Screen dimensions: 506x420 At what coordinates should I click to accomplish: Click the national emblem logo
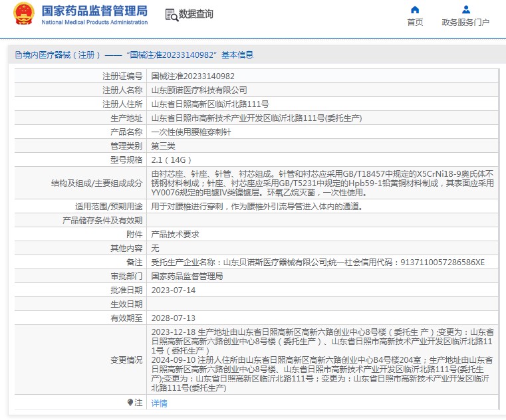pos(24,14)
